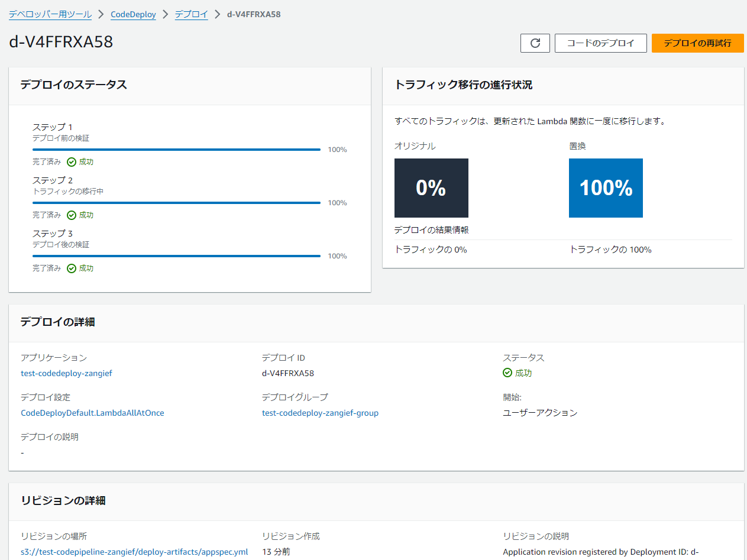This screenshot has height=560, width=747.
Task: Click the ステップ 1 progress bar
Action: coord(176,149)
